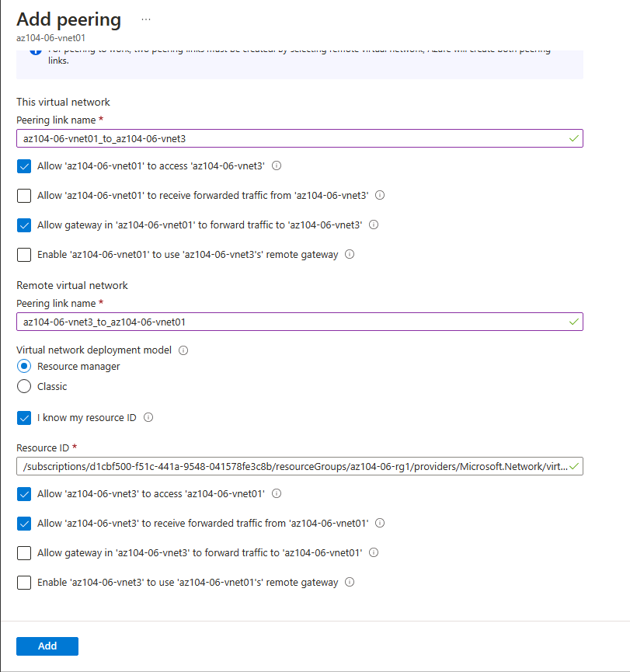Screen dimensions: 630x672
Task: Select the remote virtual network Peering link name field
Action: 299,321
